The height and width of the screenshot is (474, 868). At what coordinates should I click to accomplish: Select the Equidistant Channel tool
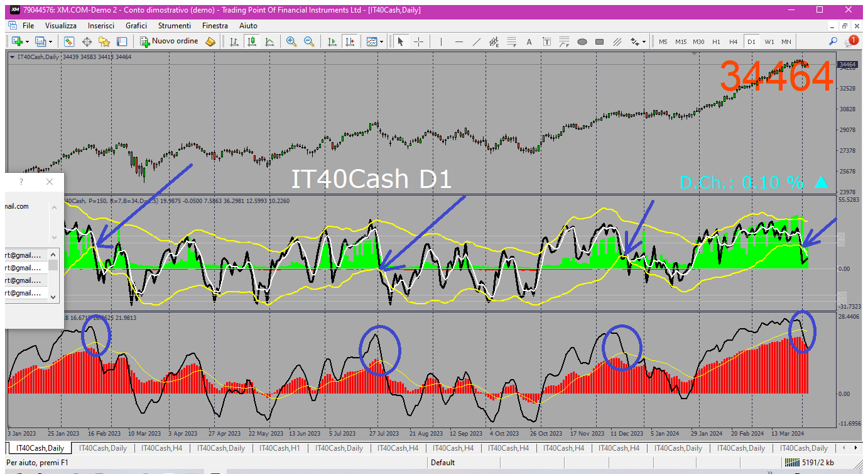tap(494, 41)
